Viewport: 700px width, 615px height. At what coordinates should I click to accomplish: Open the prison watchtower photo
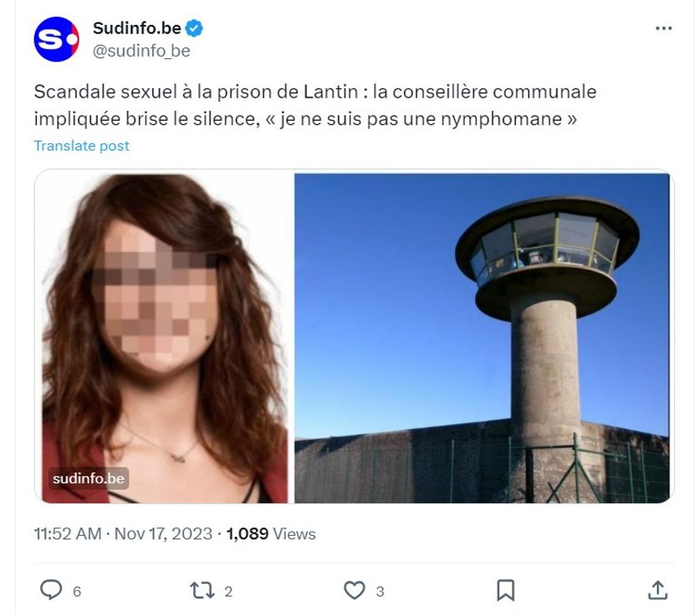point(482,337)
